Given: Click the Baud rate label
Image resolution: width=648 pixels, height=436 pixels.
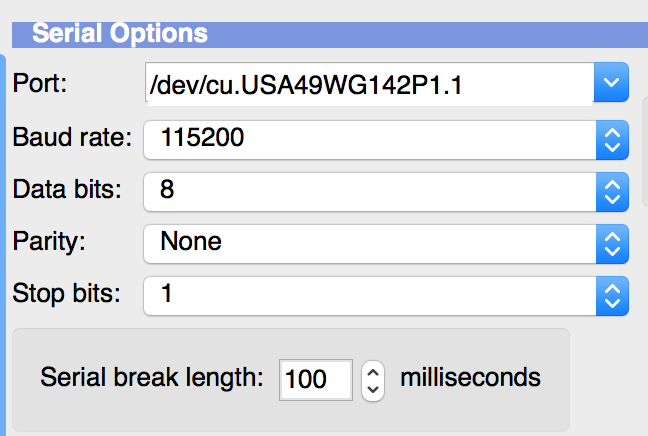Looking at the screenshot, I should click(72, 138).
